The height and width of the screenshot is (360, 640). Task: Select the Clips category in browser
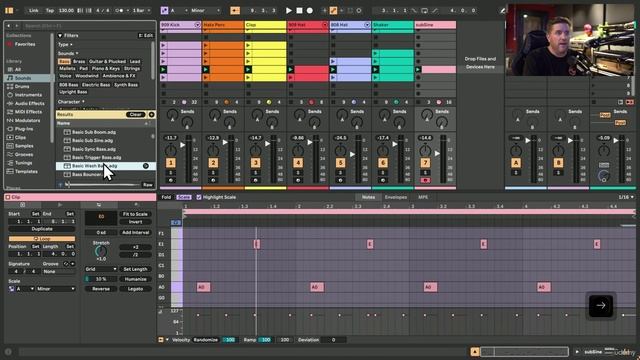[x=20, y=138]
